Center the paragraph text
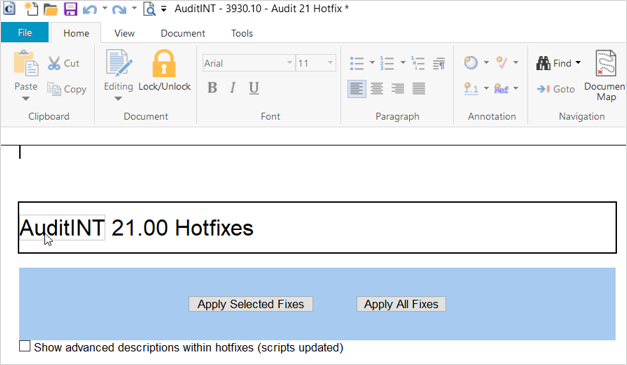This screenshot has height=365, width=627. point(377,88)
